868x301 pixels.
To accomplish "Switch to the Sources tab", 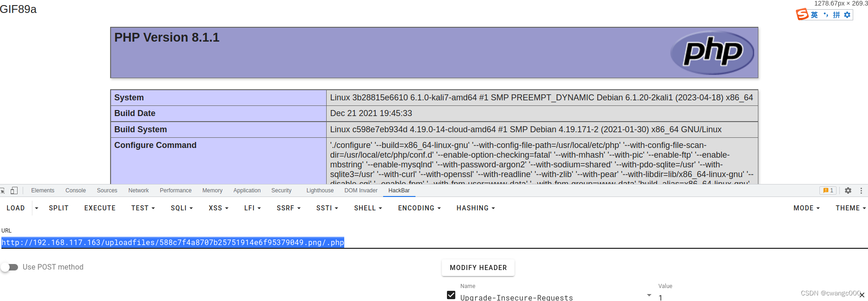I will coord(107,190).
